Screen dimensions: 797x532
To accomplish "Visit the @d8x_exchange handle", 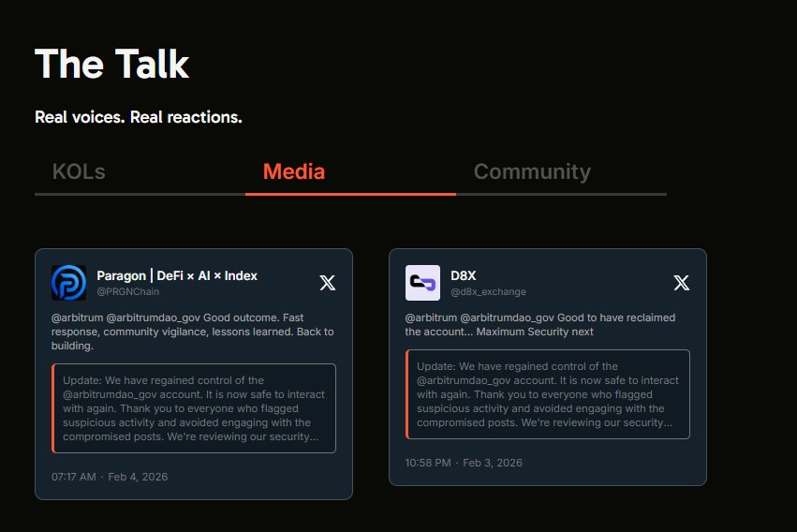I will click(x=488, y=291).
